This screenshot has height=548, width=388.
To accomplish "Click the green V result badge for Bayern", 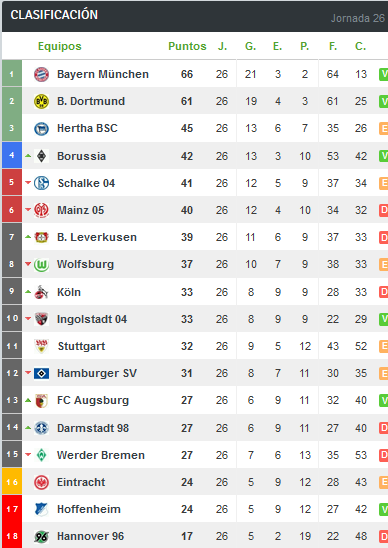I will pos(383,74).
